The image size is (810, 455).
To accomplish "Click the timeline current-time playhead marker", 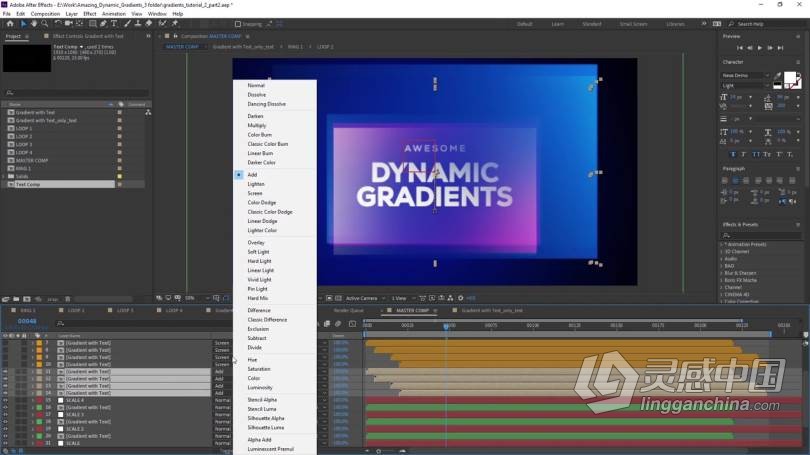I will (x=446, y=326).
